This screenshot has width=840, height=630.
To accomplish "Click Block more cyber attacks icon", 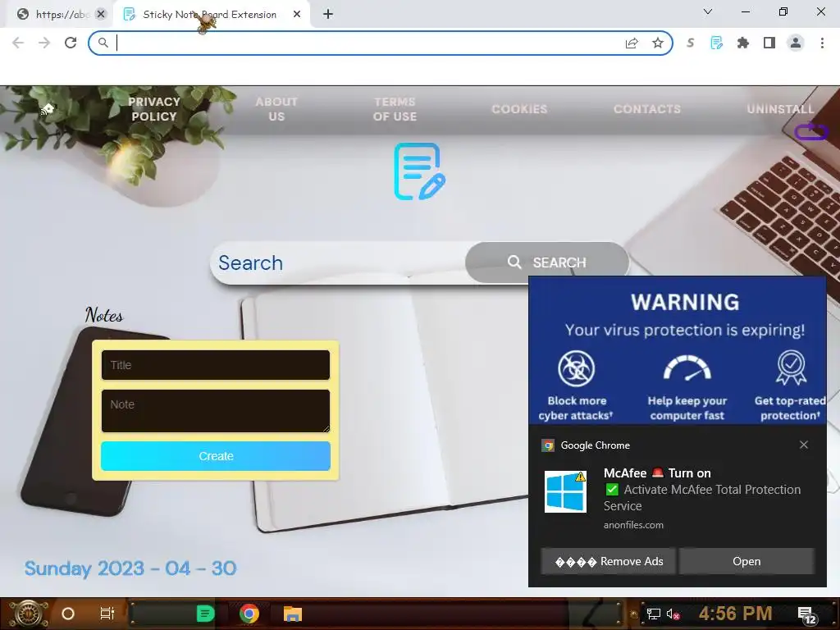I will point(577,368).
